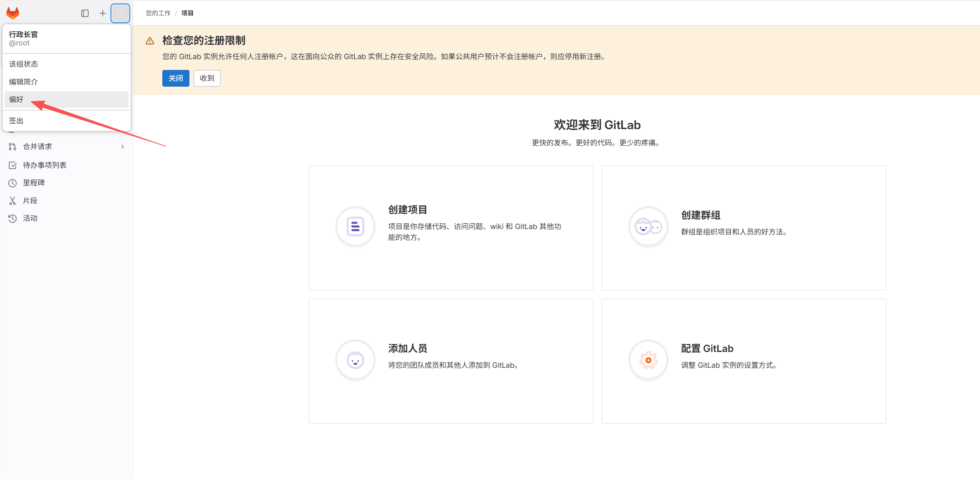Screen dimensions: 980x479
Task: Click the 片段 scissors icon
Action: point(12,201)
